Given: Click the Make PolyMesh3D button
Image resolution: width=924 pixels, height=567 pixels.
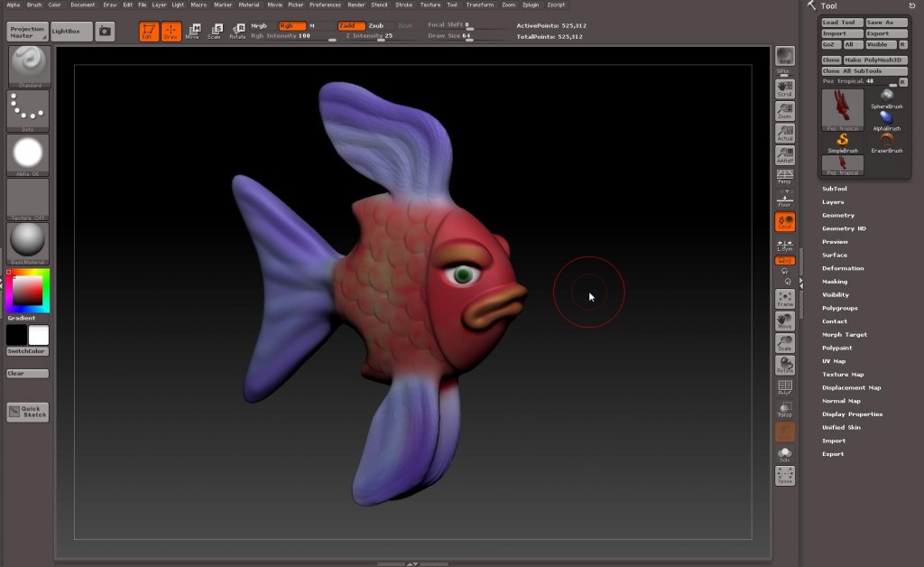Looking at the screenshot, I should point(876,60).
